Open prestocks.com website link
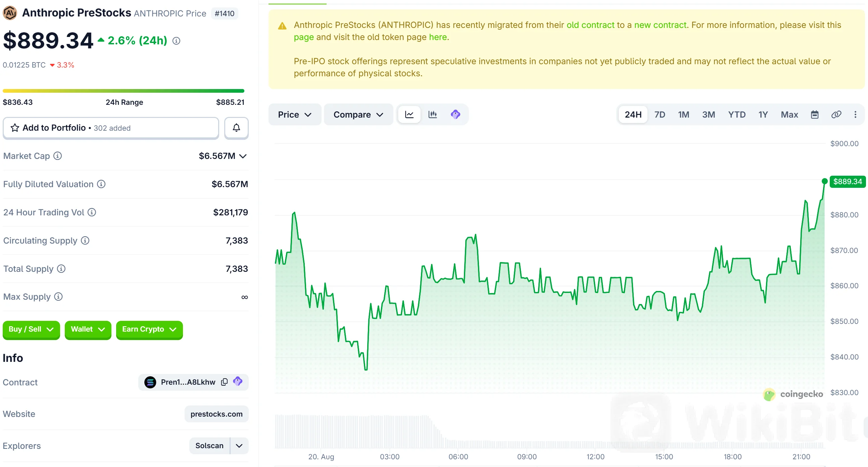The width and height of the screenshot is (868, 467). tap(216, 414)
